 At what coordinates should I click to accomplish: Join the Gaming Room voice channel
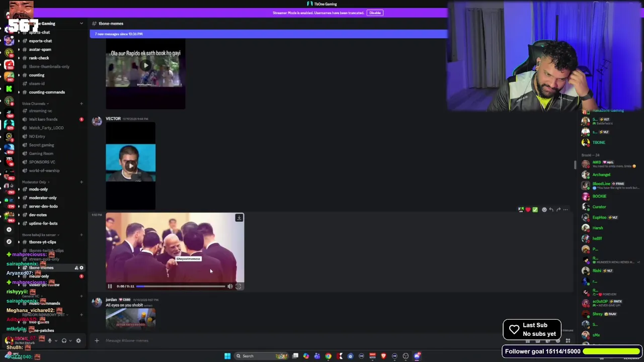41,153
